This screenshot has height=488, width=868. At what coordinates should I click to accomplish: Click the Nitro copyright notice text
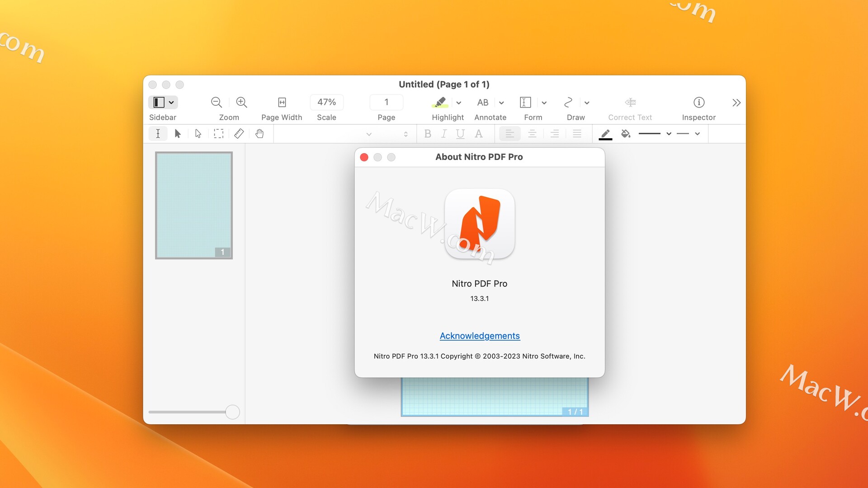pyautogui.click(x=480, y=357)
